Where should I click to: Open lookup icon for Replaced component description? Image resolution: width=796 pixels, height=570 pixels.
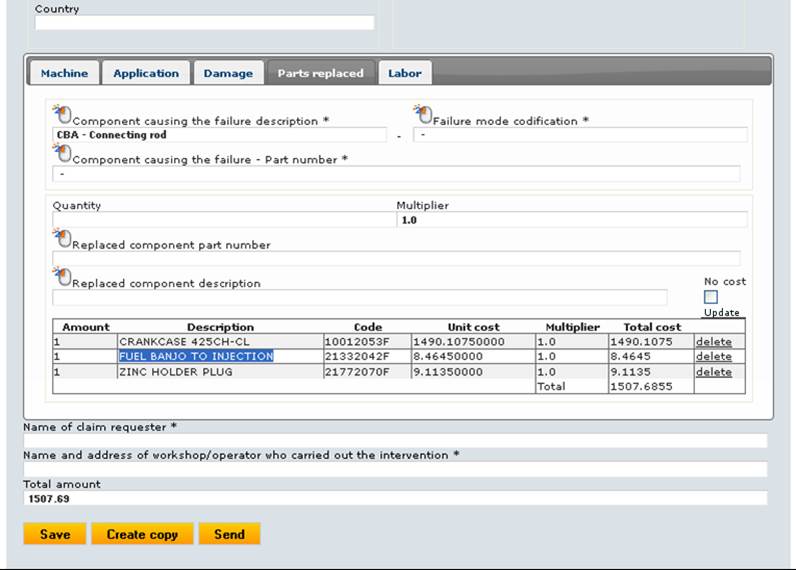pyautogui.click(x=62, y=277)
